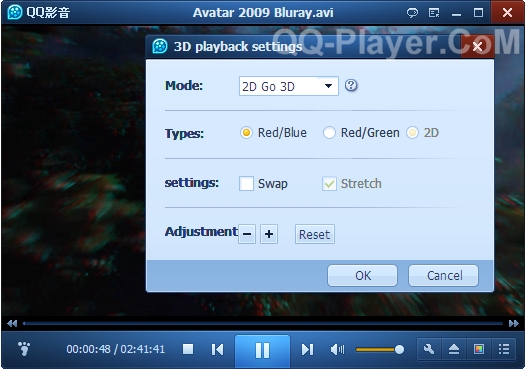Open the color picture adjustment icon

[x=479, y=349]
